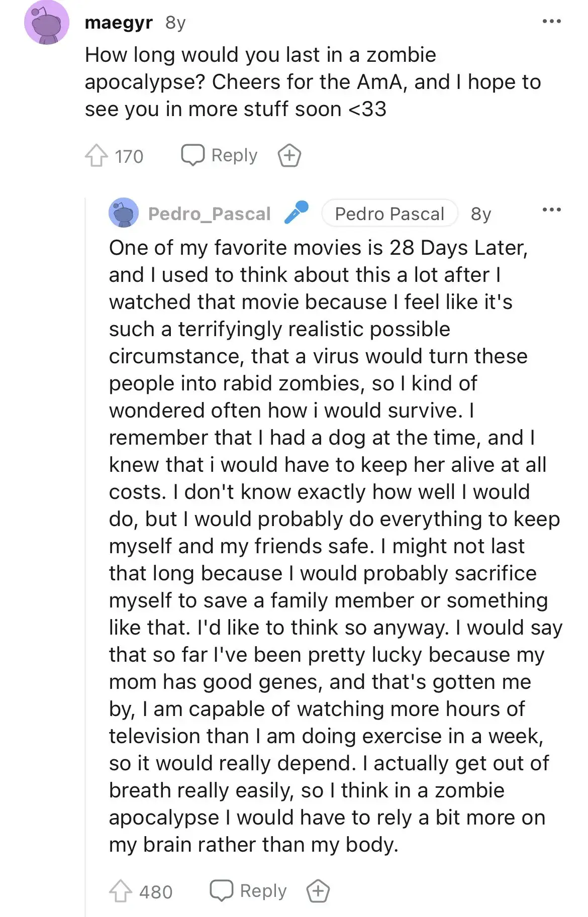The height and width of the screenshot is (917, 588).
Task: Upvote Pedro_Pascal's zombie apocalypse answer
Action: click(122, 889)
